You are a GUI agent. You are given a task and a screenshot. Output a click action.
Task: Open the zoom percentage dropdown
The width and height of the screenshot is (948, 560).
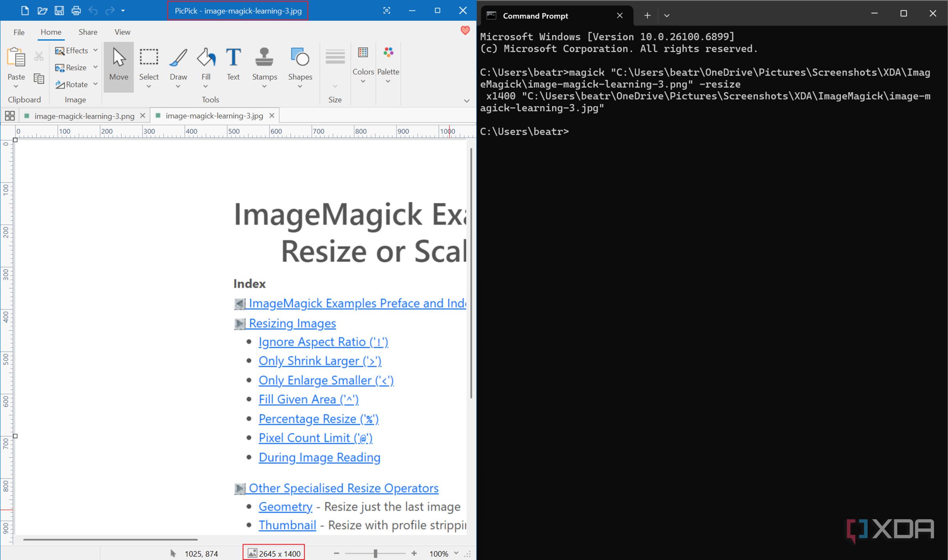click(456, 553)
